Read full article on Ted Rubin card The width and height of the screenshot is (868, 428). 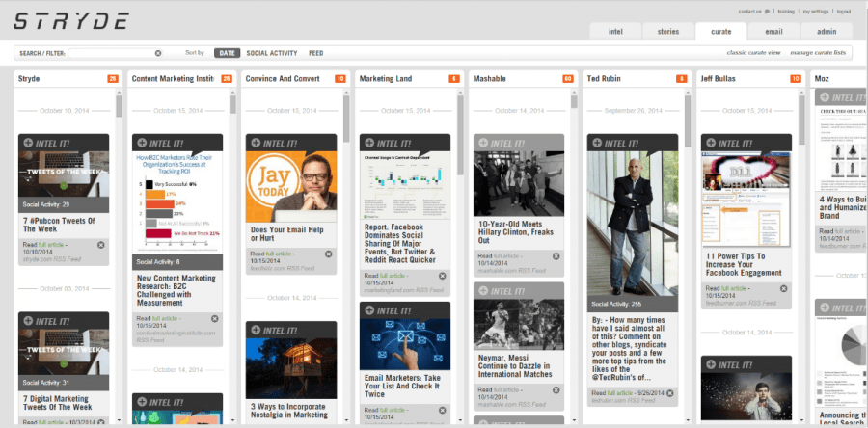(619, 393)
